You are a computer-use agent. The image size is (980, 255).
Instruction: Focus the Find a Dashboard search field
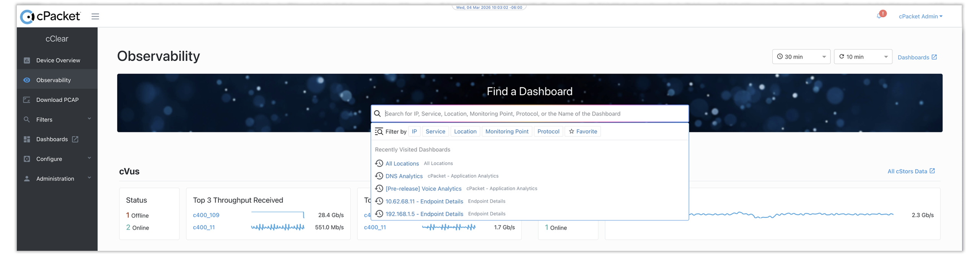(x=529, y=114)
